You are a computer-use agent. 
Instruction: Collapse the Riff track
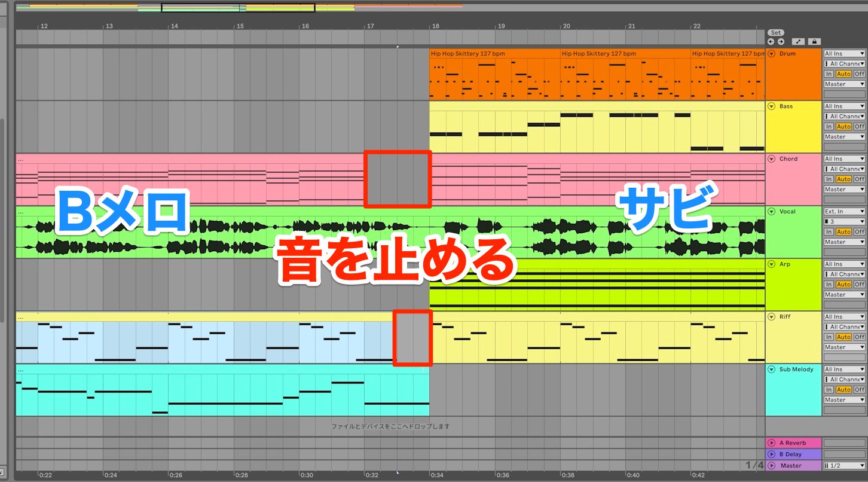772,317
